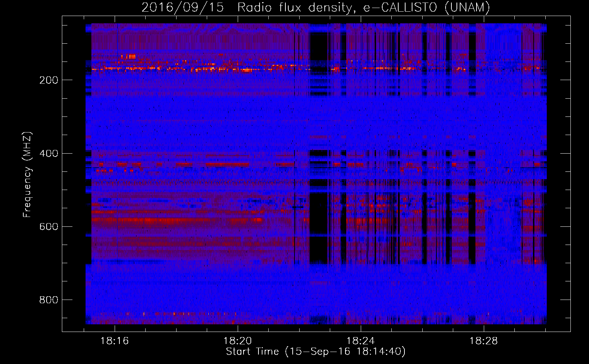Image resolution: width=589 pixels, height=364 pixels.
Task: Click the 400 frequency tick label
Action: (x=49, y=153)
